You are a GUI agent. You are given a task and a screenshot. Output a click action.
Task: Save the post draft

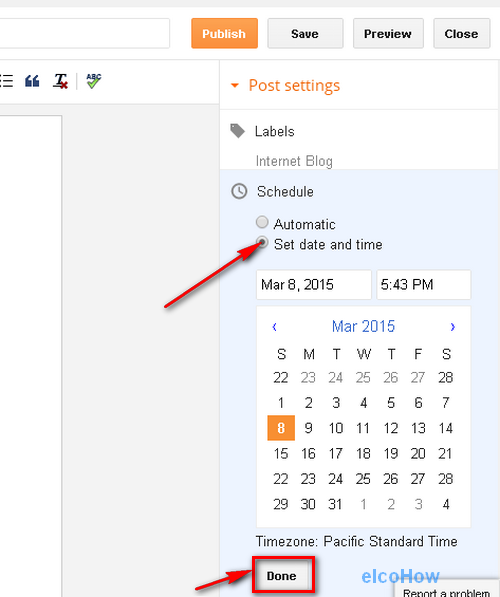(x=305, y=34)
